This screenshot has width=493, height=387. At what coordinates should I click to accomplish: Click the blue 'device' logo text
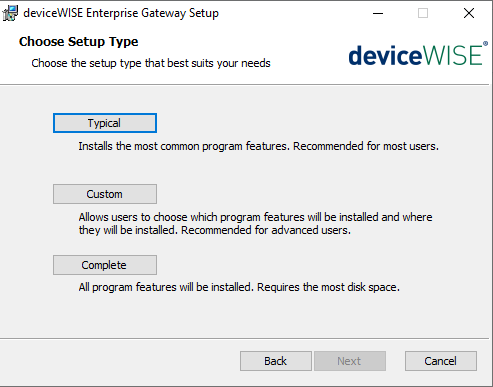[x=385, y=55]
